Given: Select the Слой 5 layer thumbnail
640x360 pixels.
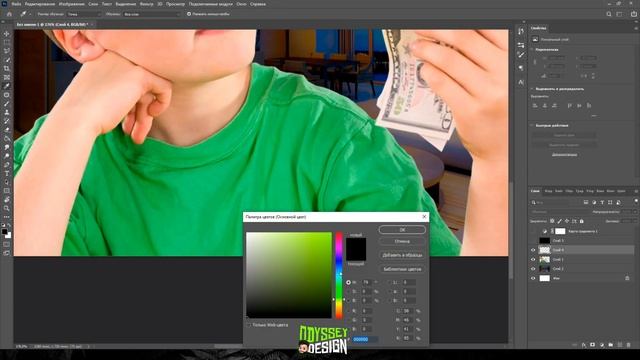Looking at the screenshot, I should [x=544, y=241].
